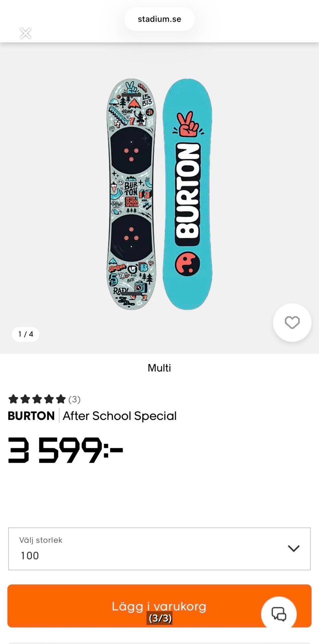Select the gray graphic-covered snowboard top image
This screenshot has height=644, width=319.
(132, 194)
